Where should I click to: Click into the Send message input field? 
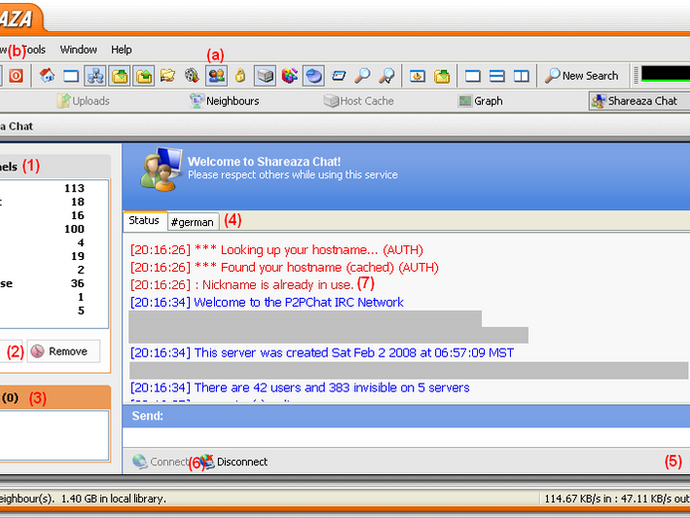tap(406, 437)
